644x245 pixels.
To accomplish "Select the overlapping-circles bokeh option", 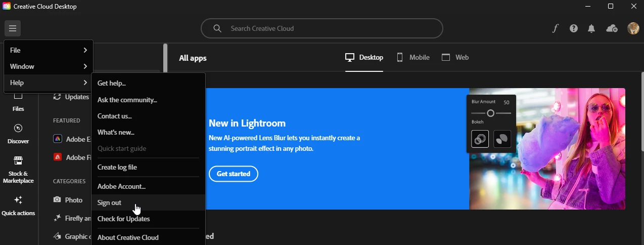I will [x=480, y=139].
